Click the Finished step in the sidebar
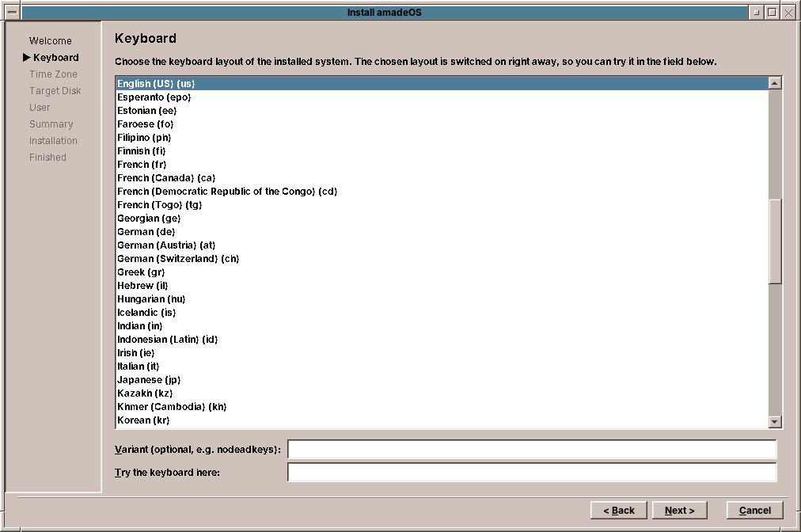The width and height of the screenshot is (801, 532). (x=47, y=158)
